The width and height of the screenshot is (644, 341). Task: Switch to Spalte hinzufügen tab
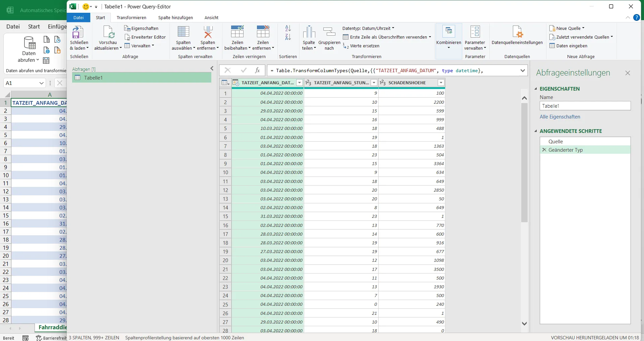coord(175,17)
